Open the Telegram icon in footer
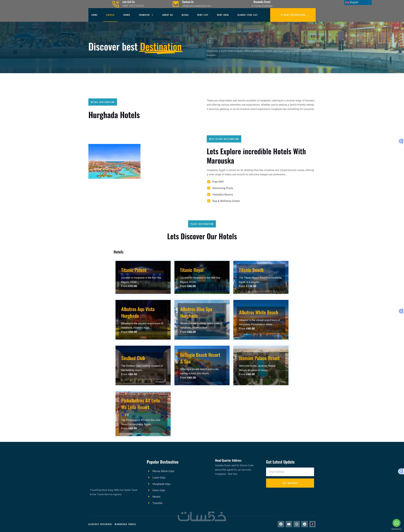The height and width of the screenshot is (532, 404). click(305, 524)
